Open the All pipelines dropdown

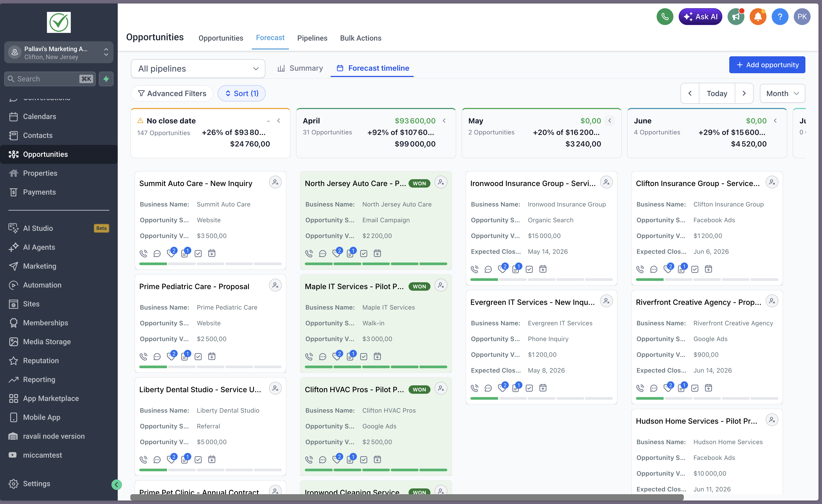[x=198, y=69]
